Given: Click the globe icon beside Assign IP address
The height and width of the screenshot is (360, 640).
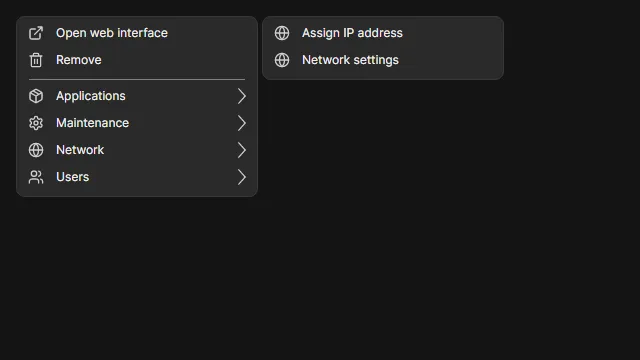Looking at the screenshot, I should pyautogui.click(x=282, y=33).
